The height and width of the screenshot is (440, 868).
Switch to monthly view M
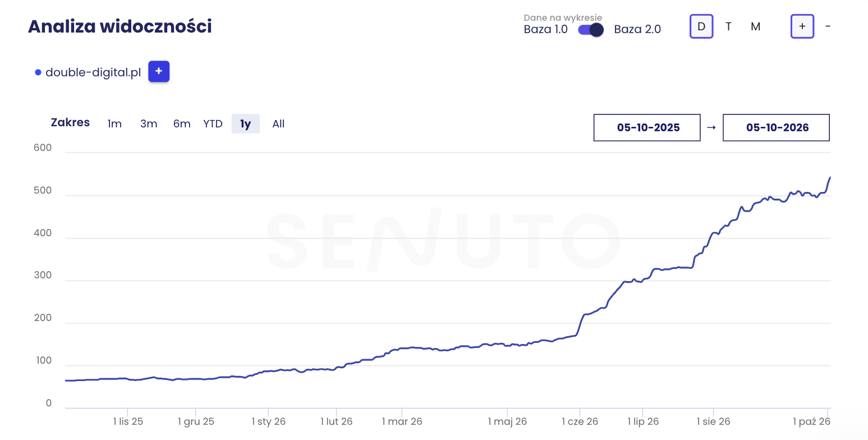pos(756,26)
